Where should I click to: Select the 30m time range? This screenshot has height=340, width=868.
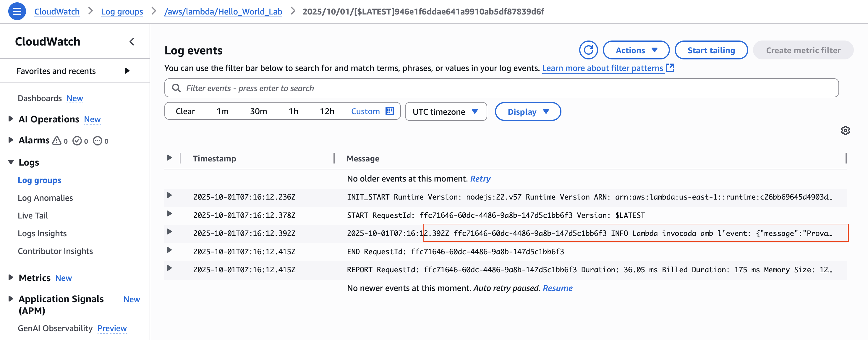click(x=258, y=111)
